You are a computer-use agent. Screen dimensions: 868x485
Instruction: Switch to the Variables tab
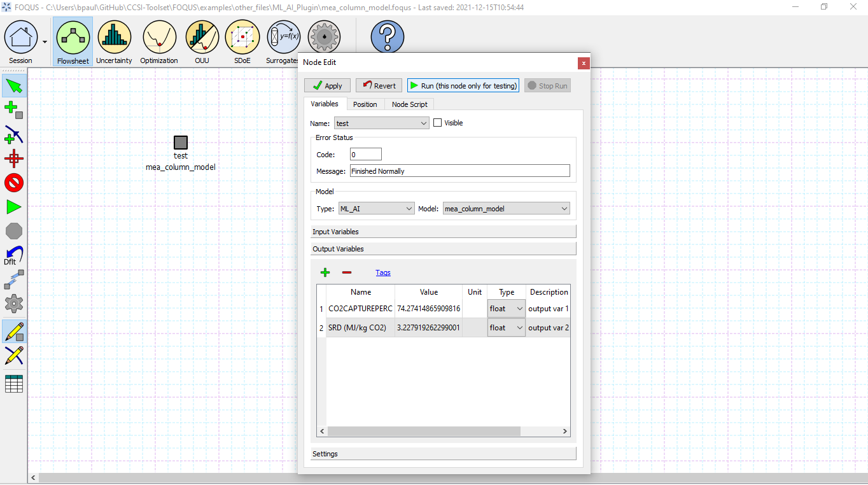(x=325, y=104)
